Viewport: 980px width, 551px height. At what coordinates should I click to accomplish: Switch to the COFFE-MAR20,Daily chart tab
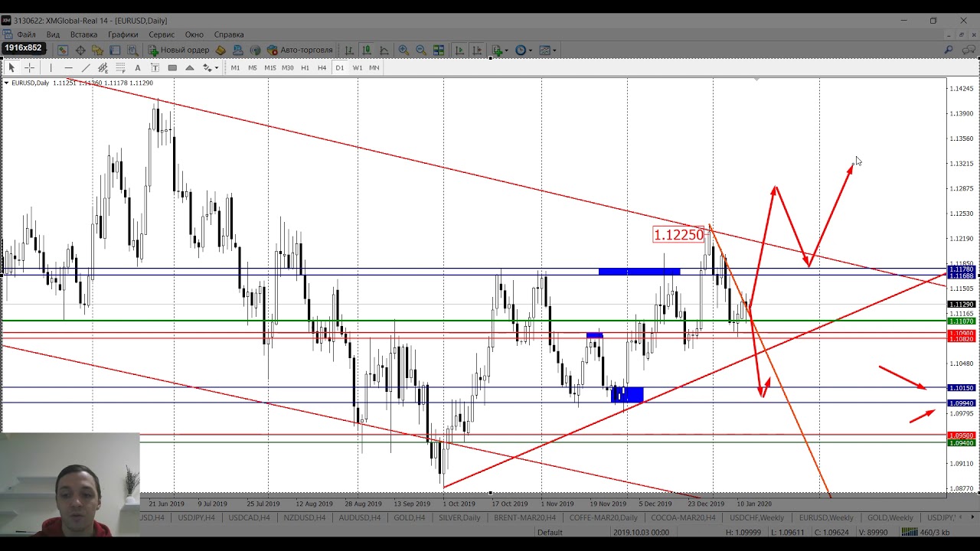pos(603,518)
